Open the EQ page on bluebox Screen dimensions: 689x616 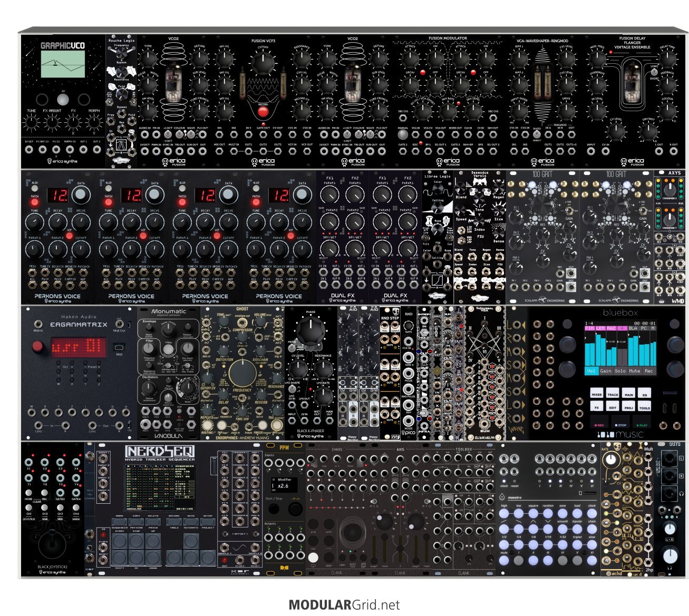coord(644,393)
